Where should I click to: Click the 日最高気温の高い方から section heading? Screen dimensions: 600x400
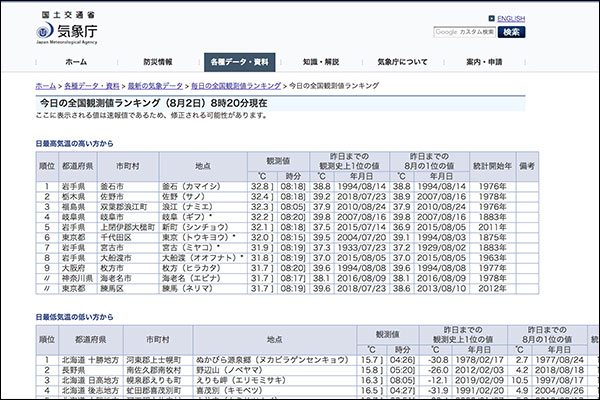(77, 143)
